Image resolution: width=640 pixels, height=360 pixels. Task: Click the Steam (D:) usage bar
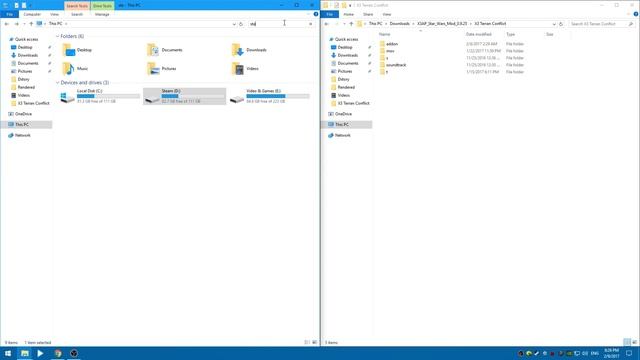click(193, 96)
